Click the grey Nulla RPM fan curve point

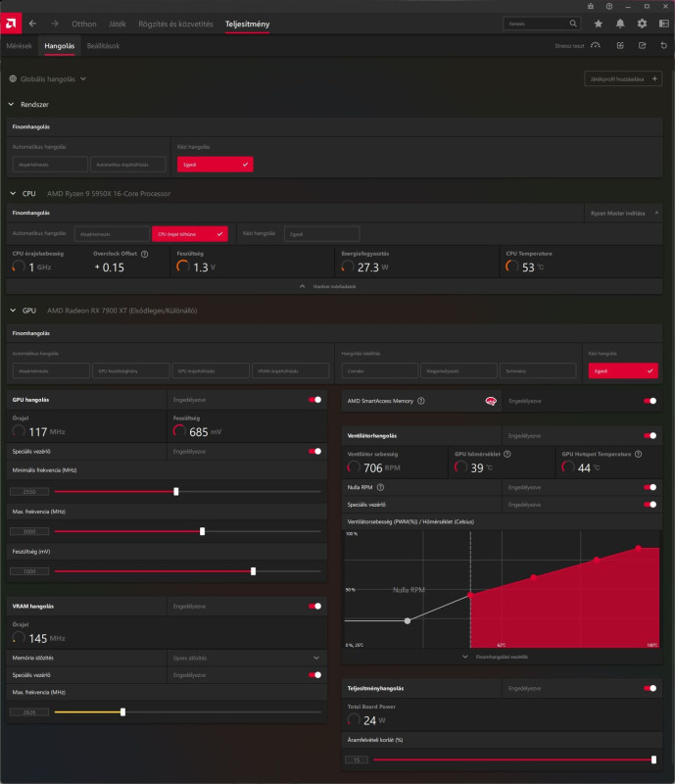click(x=408, y=620)
